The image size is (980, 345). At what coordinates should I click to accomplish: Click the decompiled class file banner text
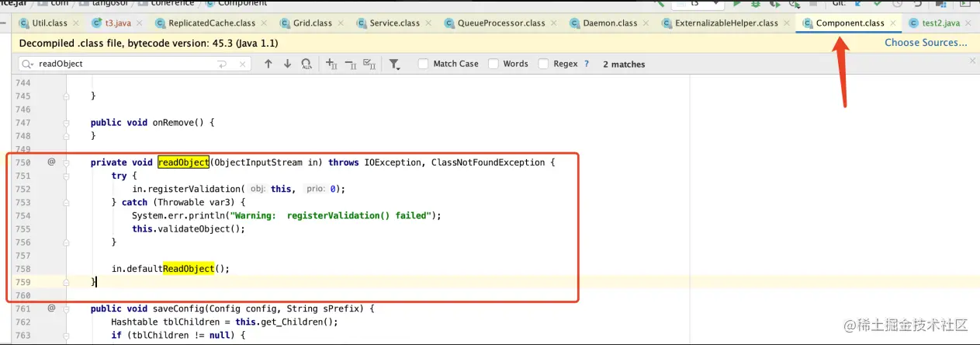(x=148, y=44)
